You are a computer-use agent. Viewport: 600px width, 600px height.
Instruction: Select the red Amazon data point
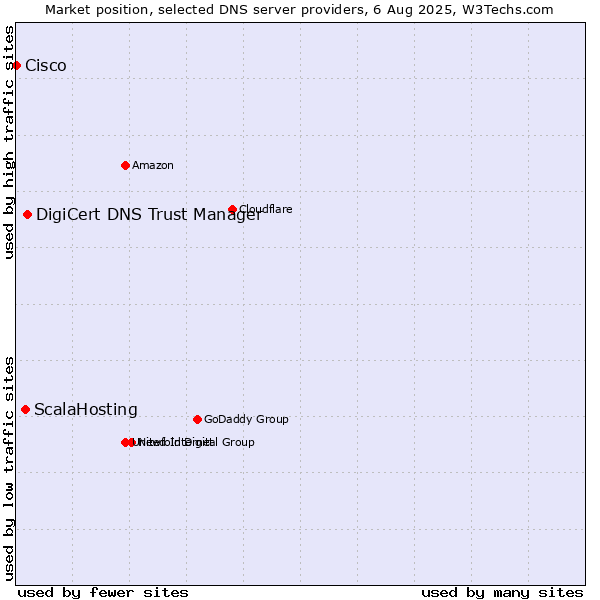click(x=125, y=166)
